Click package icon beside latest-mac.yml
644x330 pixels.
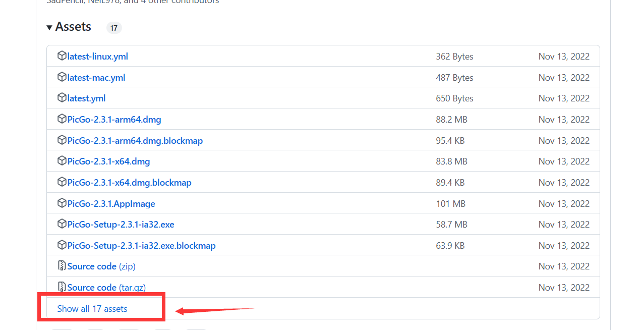tap(62, 77)
